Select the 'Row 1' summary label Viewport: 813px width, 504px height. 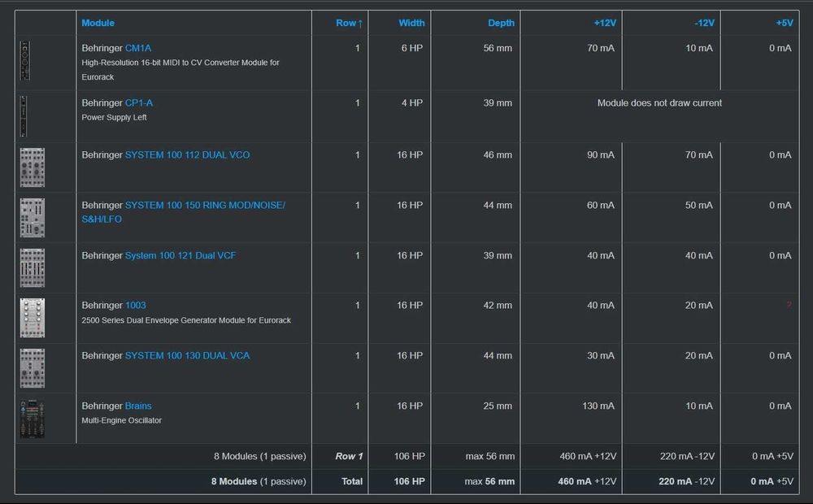(x=349, y=456)
